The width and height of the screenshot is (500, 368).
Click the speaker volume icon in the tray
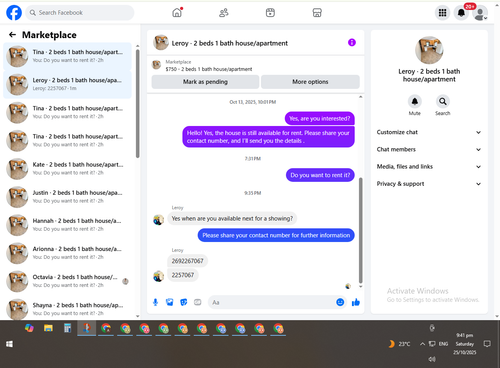coord(432,359)
